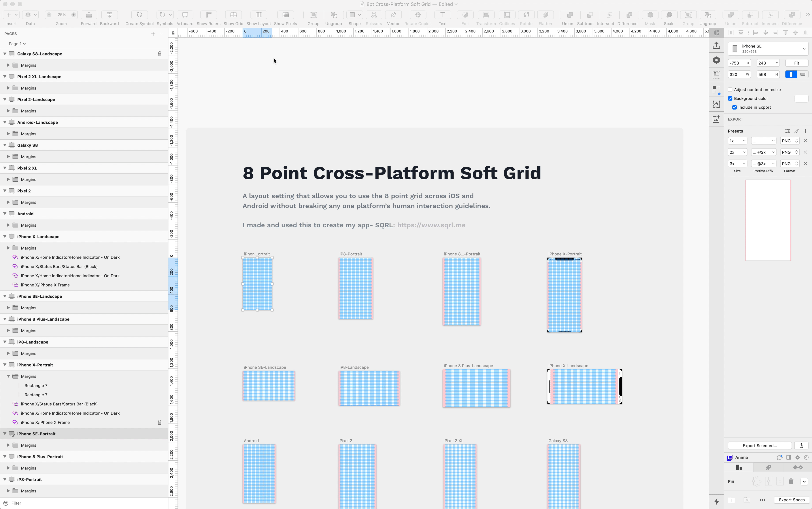Uncheck Include in Export
Image resolution: width=812 pixels, height=509 pixels.
click(x=735, y=107)
